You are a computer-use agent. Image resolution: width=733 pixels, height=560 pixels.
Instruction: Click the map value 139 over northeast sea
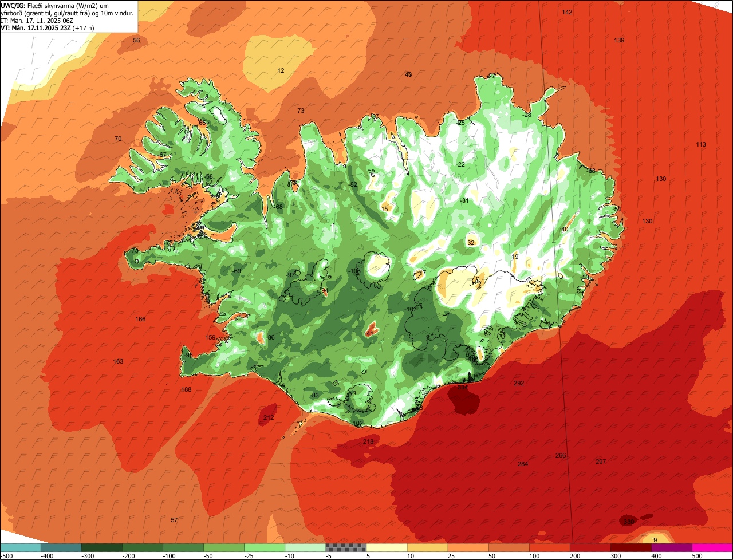(619, 40)
